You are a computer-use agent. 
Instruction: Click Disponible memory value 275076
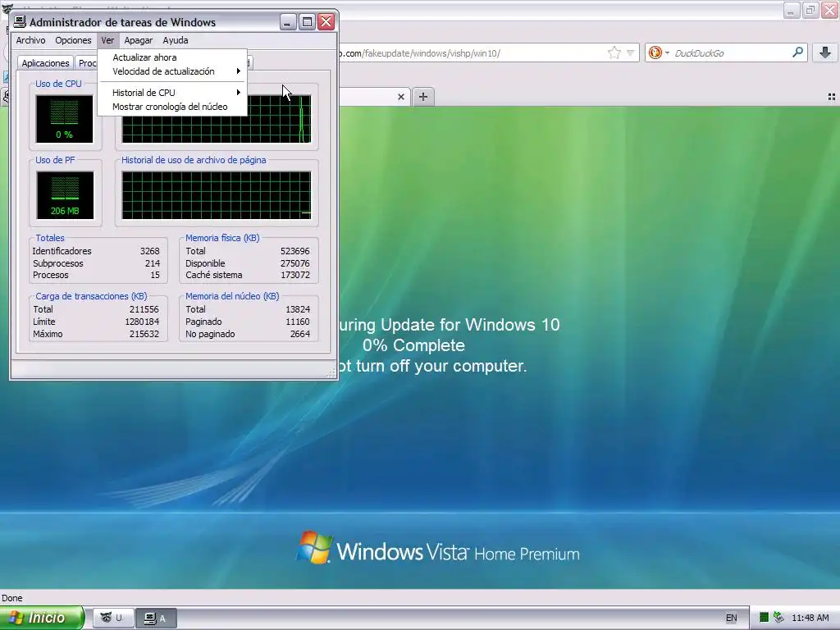coord(294,263)
